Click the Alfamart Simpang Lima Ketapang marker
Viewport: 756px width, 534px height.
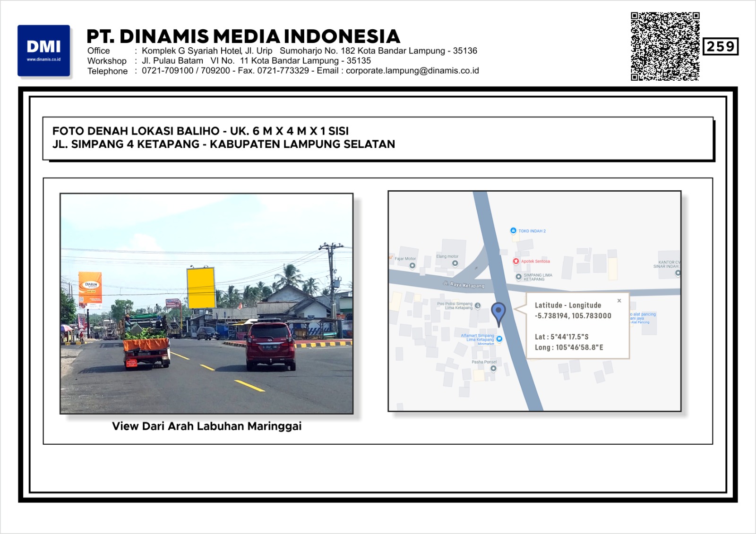[499, 339]
